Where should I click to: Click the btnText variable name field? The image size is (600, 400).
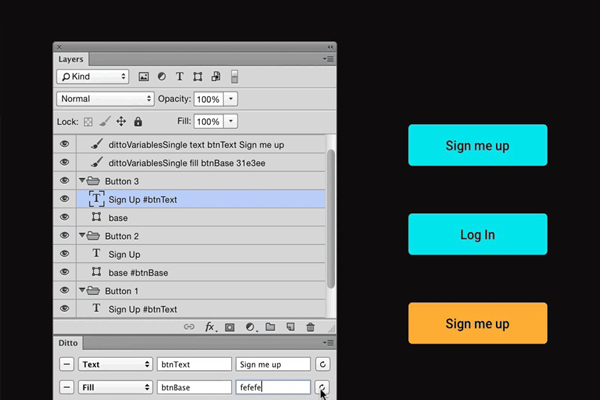194,364
